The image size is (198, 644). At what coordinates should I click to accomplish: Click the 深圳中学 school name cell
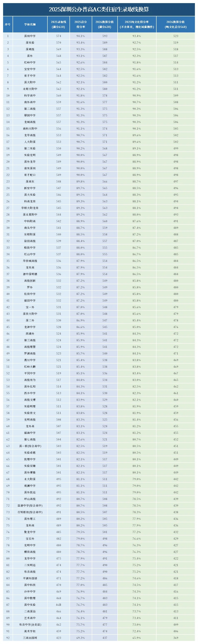pos(30,36)
